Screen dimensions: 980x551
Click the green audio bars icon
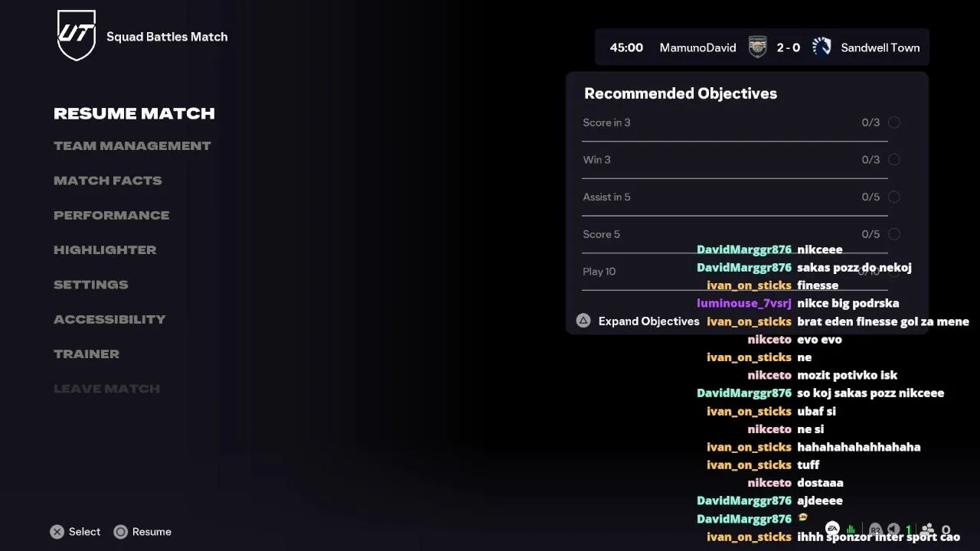[x=851, y=530]
